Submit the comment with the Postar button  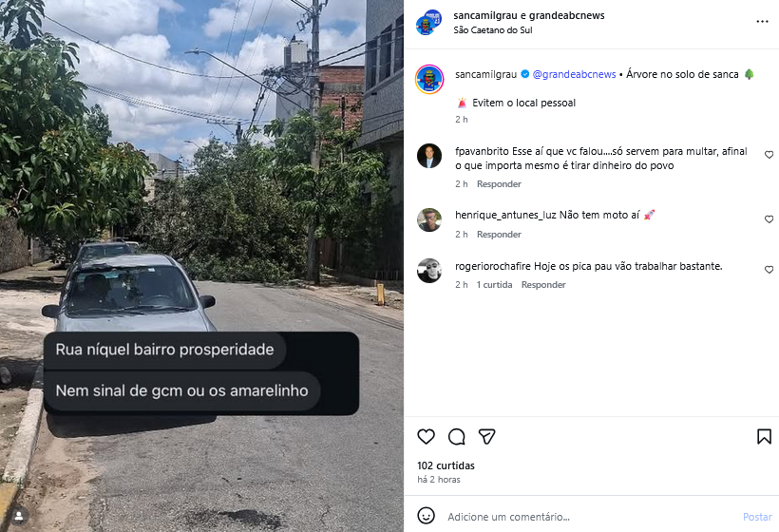tap(757, 517)
